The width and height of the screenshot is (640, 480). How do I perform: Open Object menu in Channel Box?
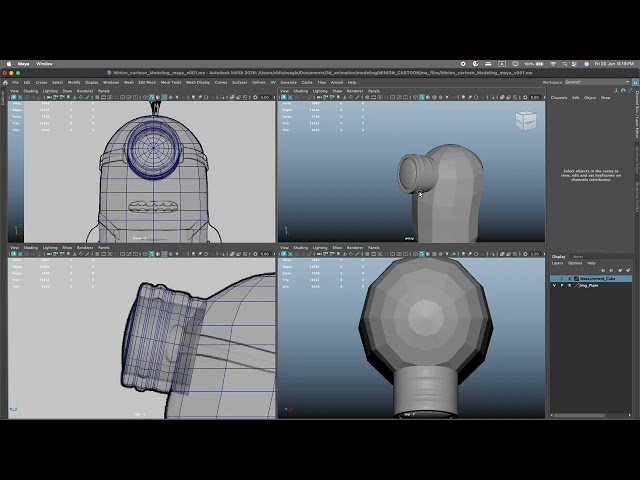point(590,98)
